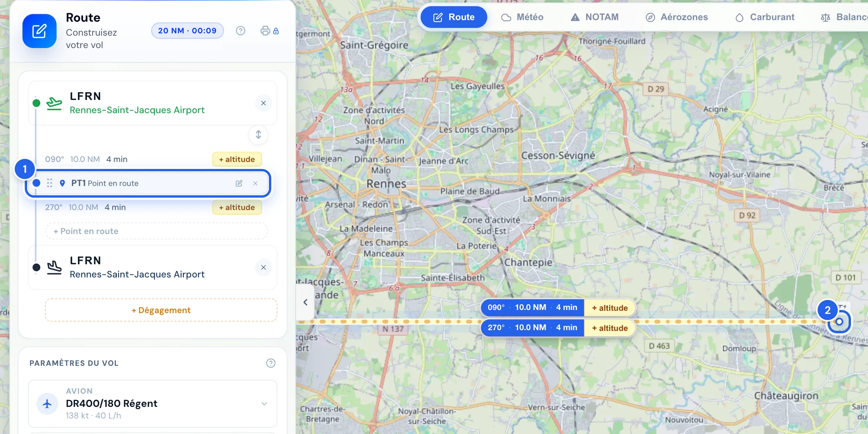Open flight parameters help icon
This screenshot has width=868, height=434.
[x=271, y=363]
